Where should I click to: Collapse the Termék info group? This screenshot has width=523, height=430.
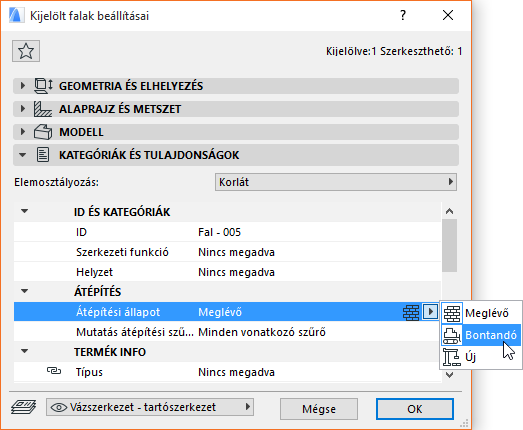click(24, 351)
